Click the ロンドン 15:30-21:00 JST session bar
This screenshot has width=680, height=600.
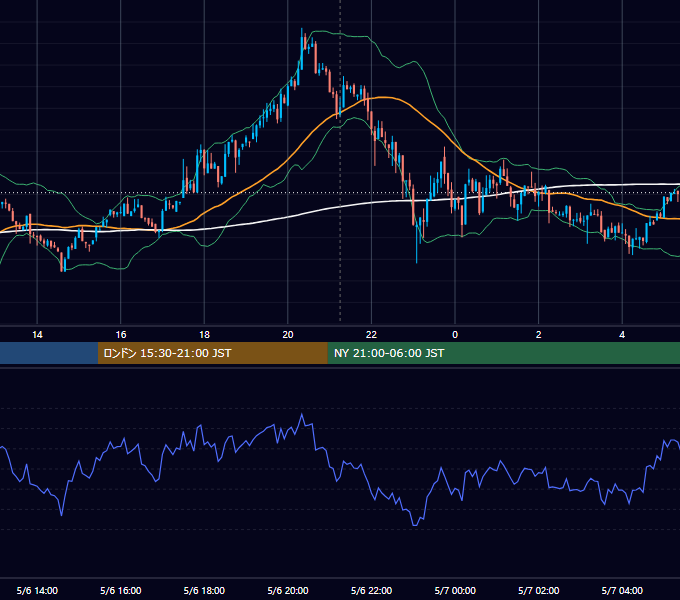click(212, 353)
